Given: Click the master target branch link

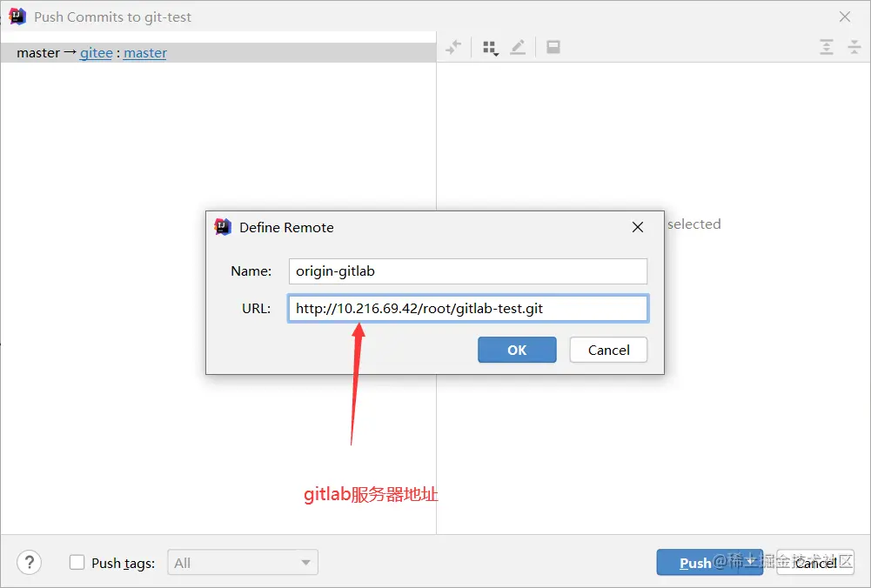Looking at the screenshot, I should 145,53.
